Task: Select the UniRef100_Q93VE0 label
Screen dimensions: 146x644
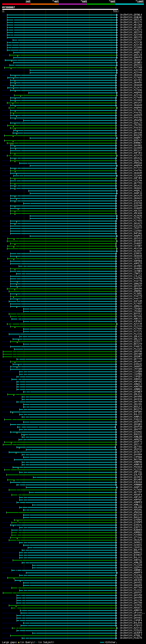Action: (x=131, y=241)
